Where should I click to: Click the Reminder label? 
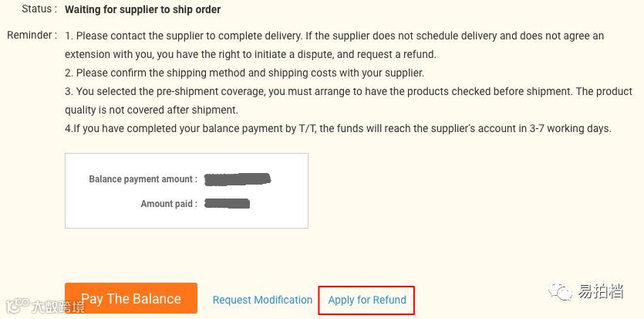(x=32, y=36)
